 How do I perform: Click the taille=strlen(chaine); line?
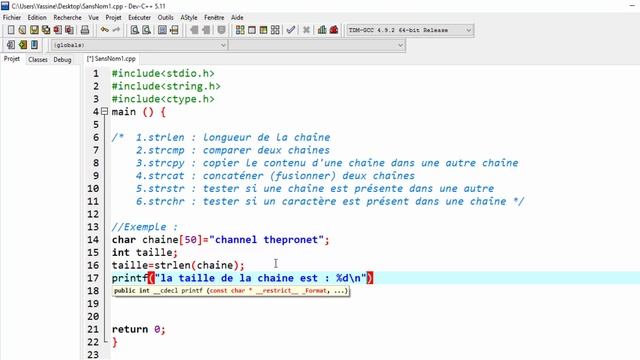178,265
